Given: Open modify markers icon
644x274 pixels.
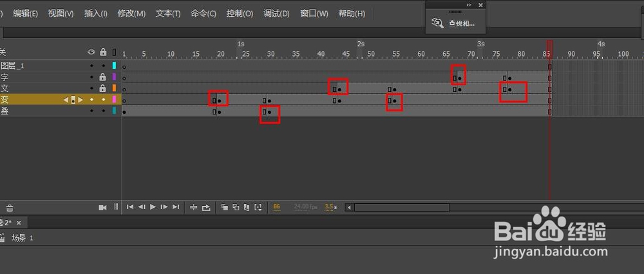Looking at the screenshot, I should pyautogui.click(x=258, y=207).
